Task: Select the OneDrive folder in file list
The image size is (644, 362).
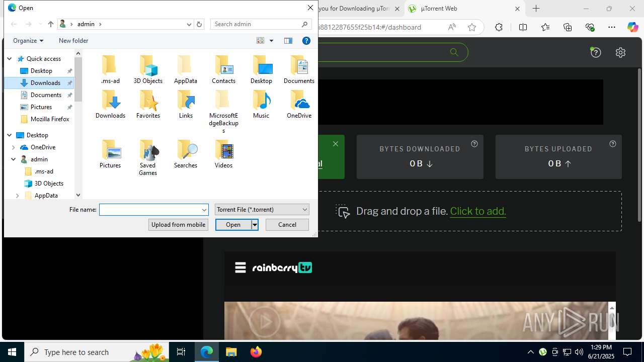Action: point(299,105)
